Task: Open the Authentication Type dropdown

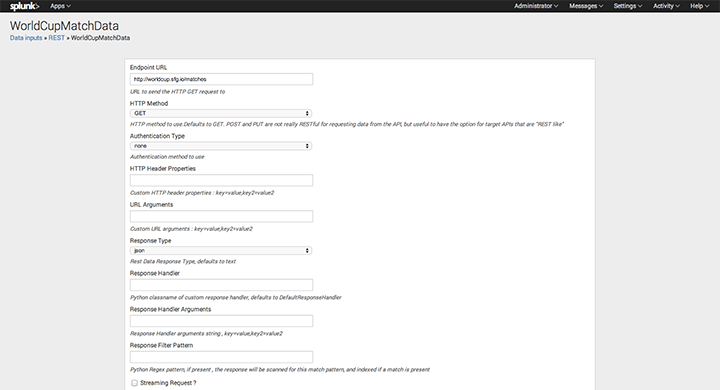Action: 221,146
